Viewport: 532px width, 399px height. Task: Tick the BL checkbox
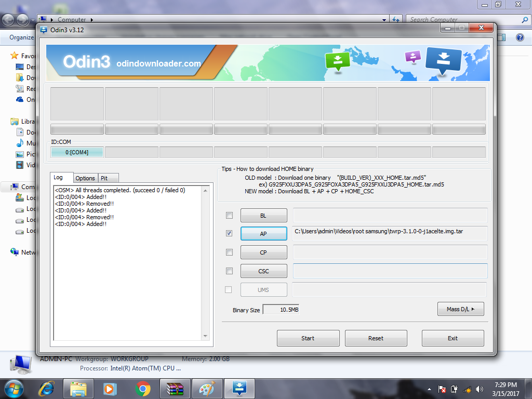click(x=229, y=216)
